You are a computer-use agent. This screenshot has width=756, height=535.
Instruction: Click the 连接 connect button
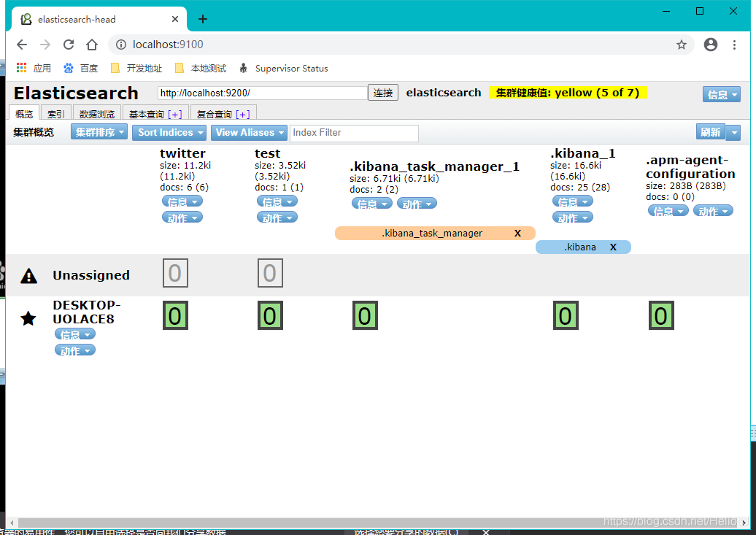tap(383, 93)
